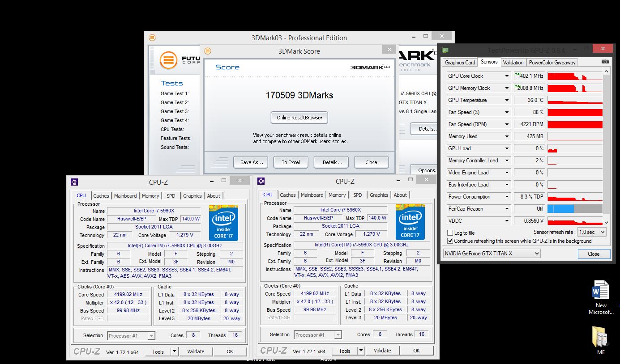This screenshot has width=620, height=364.
Task: Click left CPU-Z window title bar icon
Action: coord(74,182)
